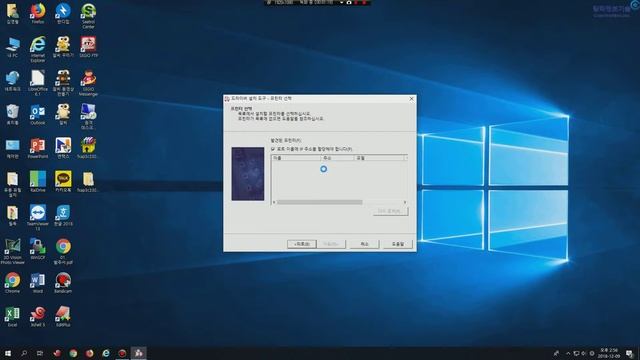Viewport: 640px width, 360px height.
Task: Open the Chrome desktop shortcut
Action: click(12, 283)
